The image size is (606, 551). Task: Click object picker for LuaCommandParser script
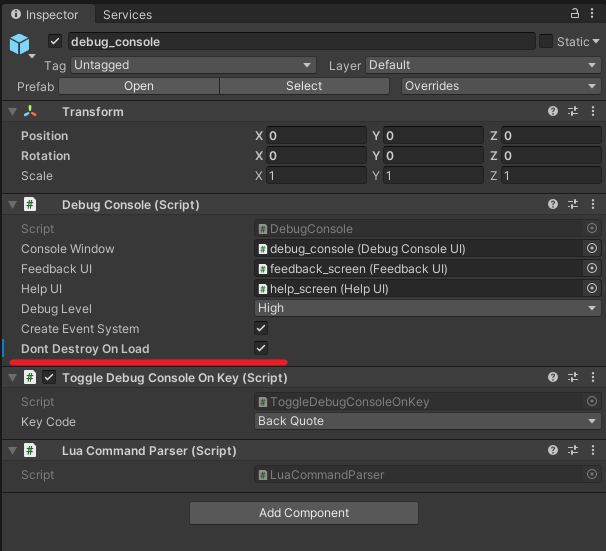592,474
